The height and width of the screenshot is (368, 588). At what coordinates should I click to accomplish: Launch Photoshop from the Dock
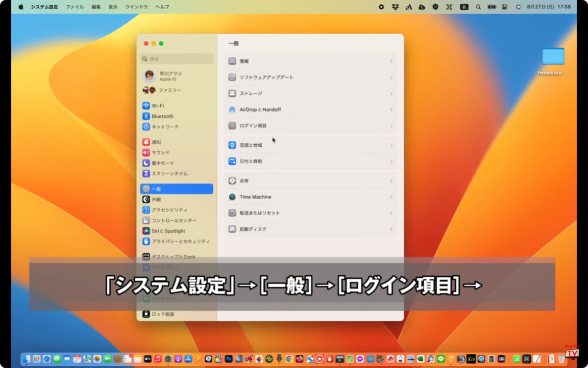tap(228, 359)
